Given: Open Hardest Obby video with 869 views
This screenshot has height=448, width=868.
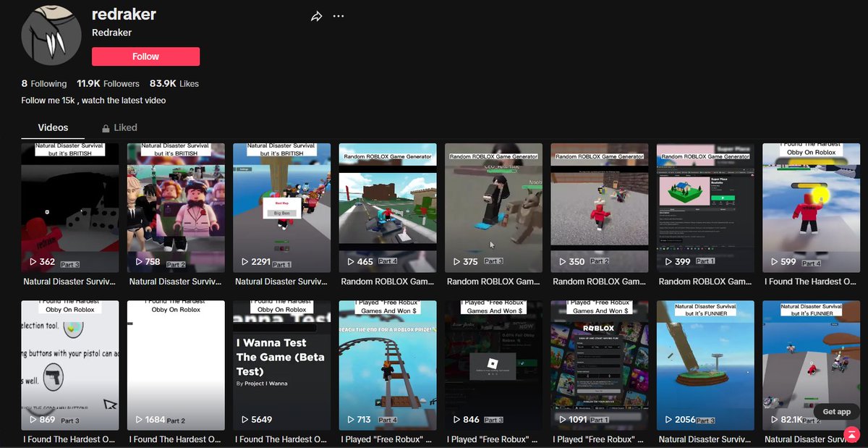Looking at the screenshot, I should [x=70, y=365].
